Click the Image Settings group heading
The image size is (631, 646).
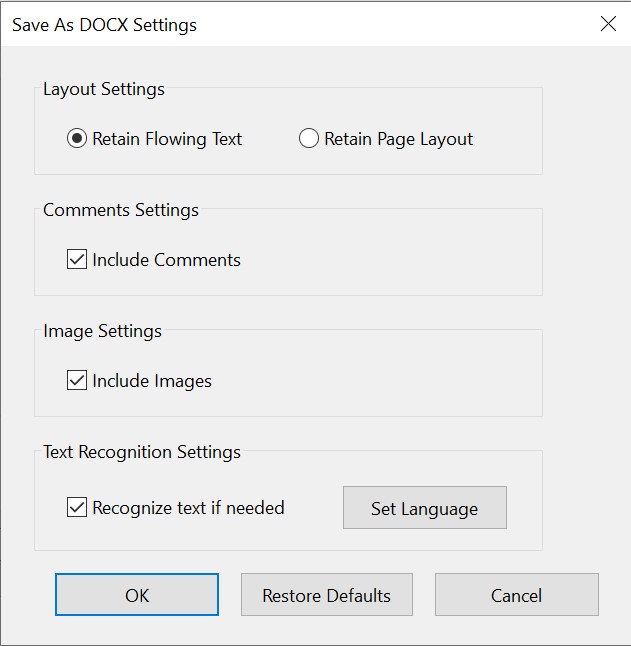pos(102,331)
